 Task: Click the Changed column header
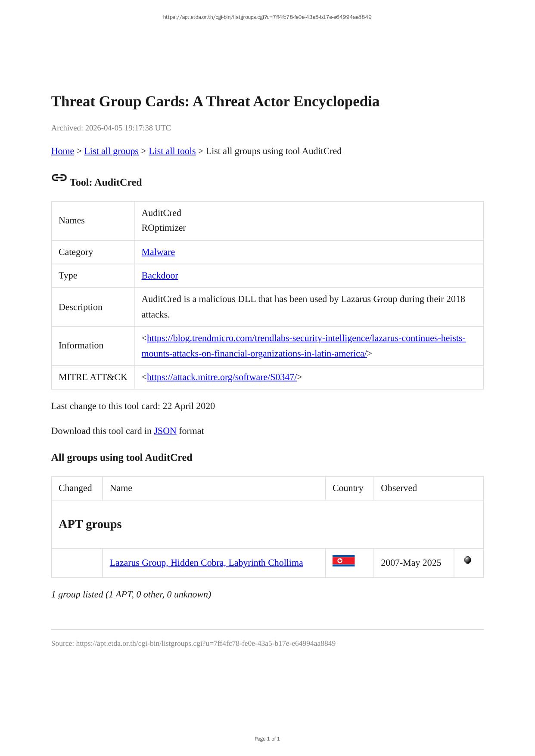coord(75,488)
